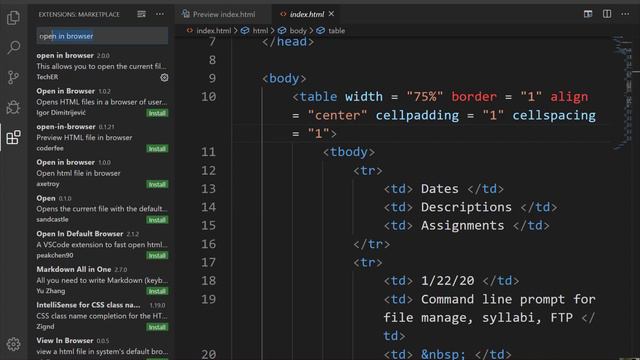Split the editor to the right
Screen dimensions: 640x360
point(607,14)
